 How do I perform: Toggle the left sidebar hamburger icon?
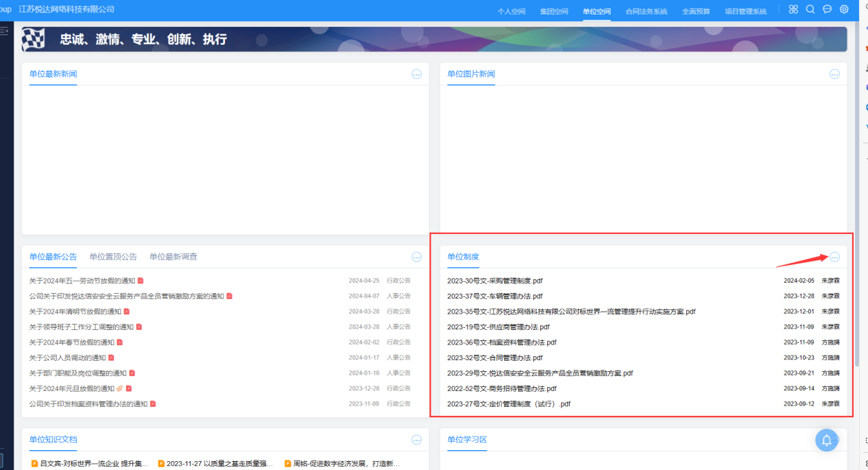[4, 31]
